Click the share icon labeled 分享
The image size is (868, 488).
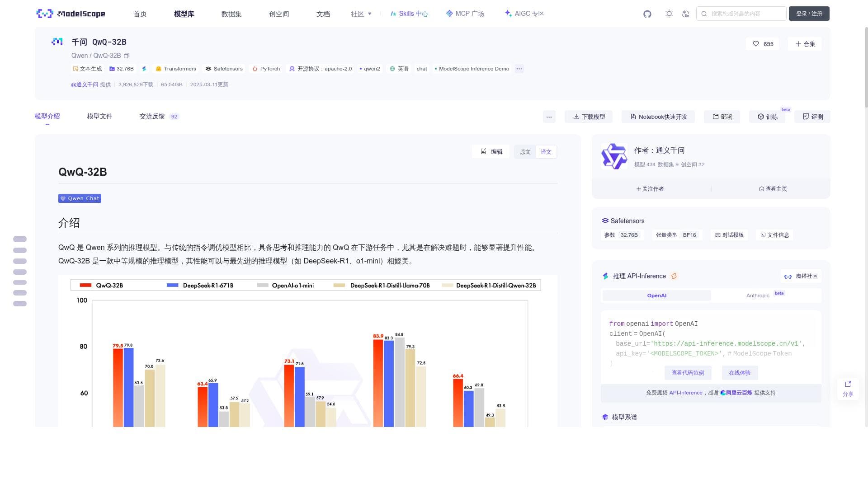point(848,389)
